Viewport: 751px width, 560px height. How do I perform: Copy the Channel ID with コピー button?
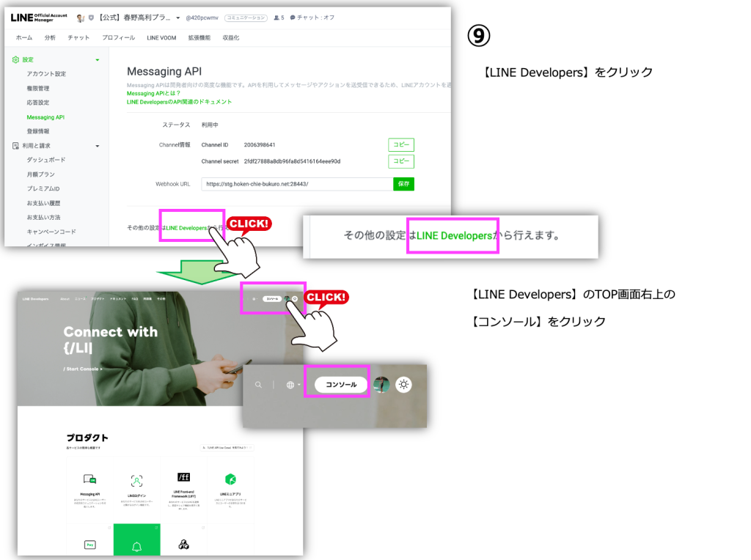tap(401, 144)
